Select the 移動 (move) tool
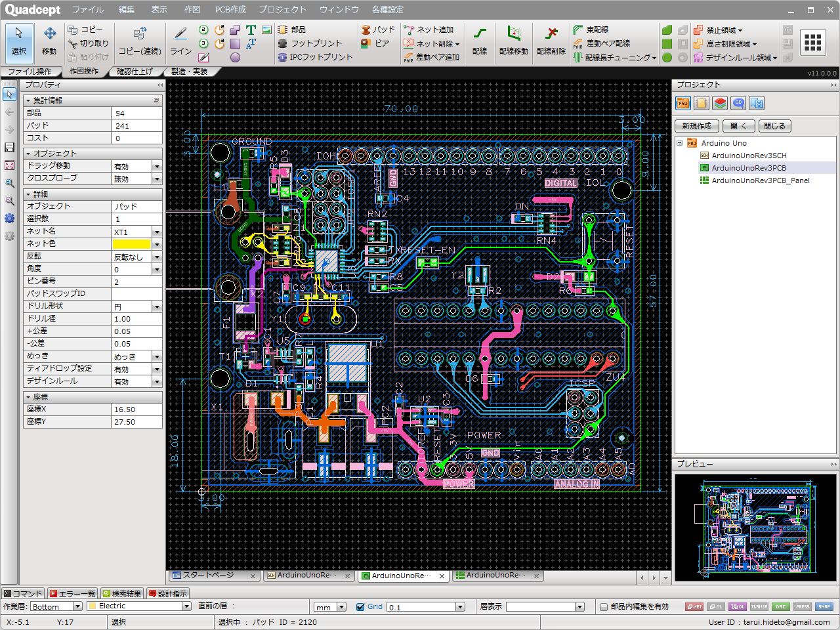 (49, 41)
